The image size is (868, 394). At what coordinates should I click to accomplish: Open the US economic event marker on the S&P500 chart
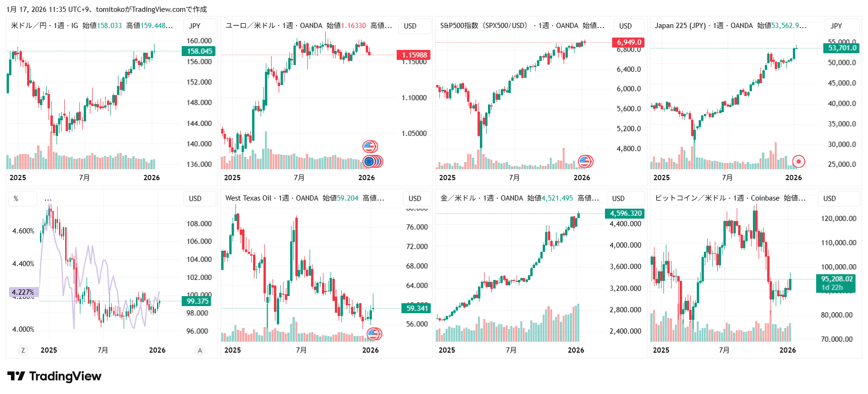click(585, 162)
